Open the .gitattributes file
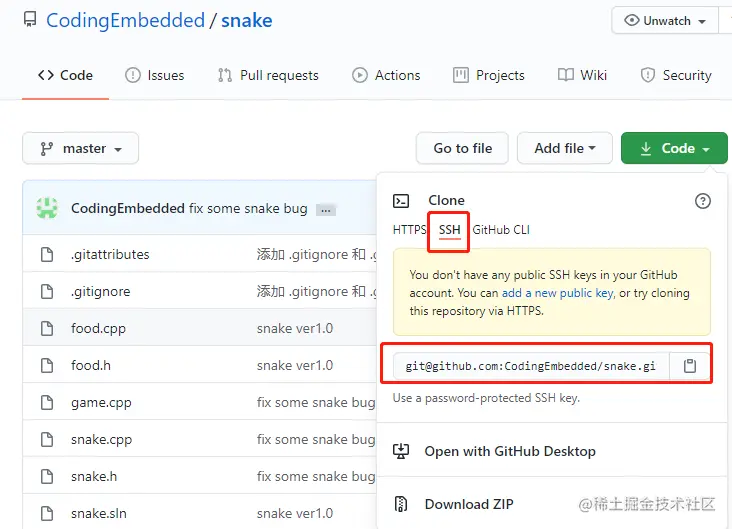The height and width of the screenshot is (529, 732). click(110, 254)
